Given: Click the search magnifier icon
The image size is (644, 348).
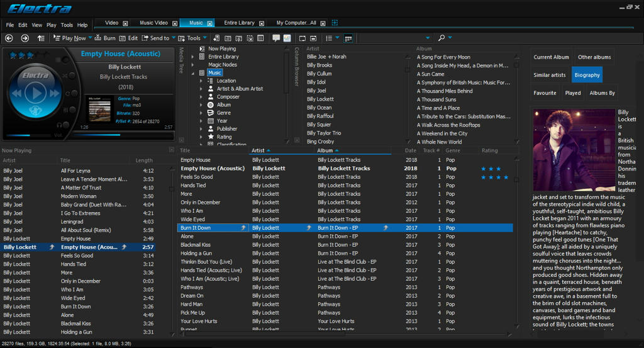Looking at the screenshot, I should tap(441, 38).
